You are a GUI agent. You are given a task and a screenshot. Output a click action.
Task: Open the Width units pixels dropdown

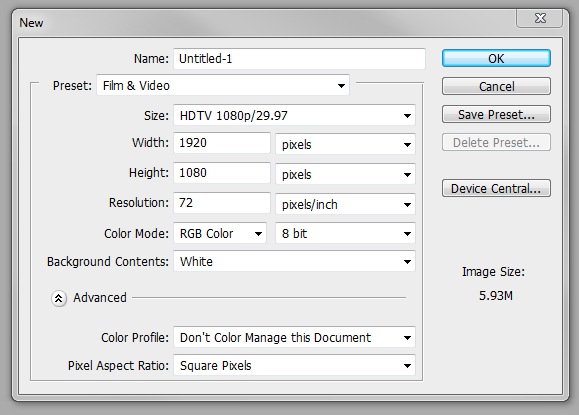click(345, 144)
